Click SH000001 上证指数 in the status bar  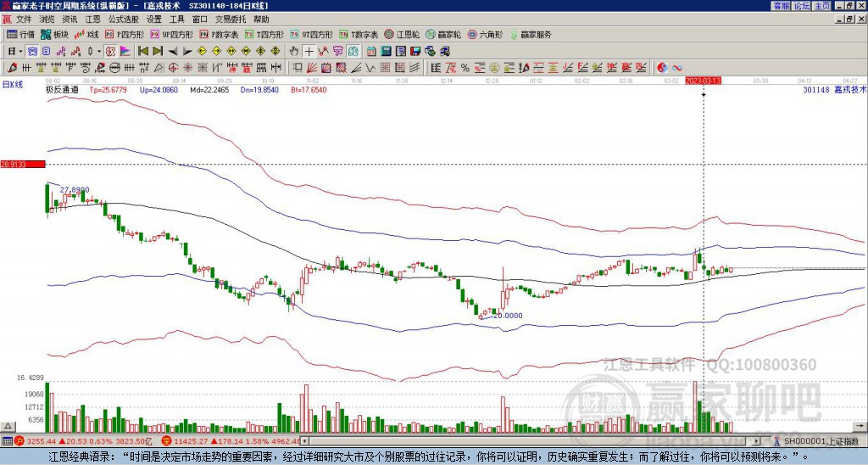pyautogui.click(x=821, y=441)
